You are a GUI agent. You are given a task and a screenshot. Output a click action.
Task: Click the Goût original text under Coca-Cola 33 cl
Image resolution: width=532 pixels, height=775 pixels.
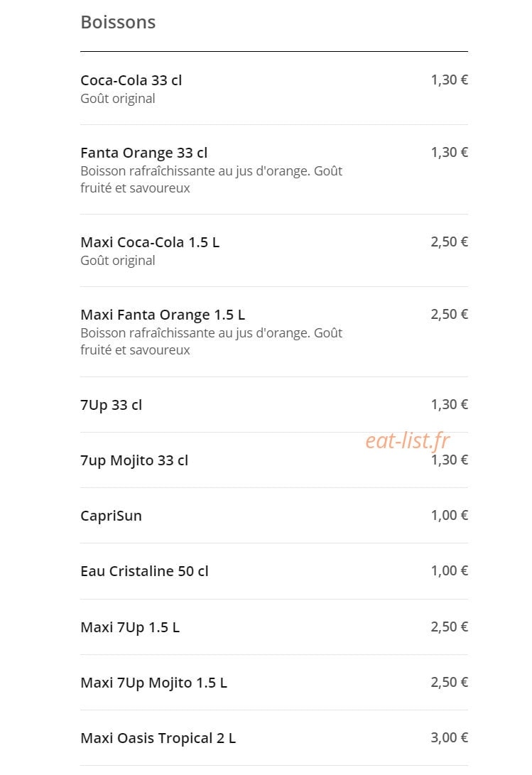pos(118,98)
